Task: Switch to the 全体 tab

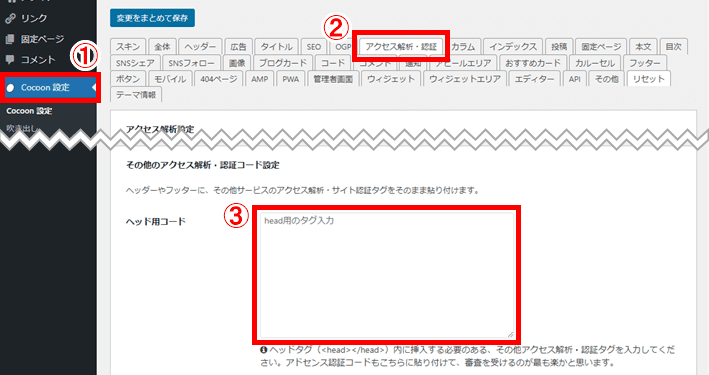Action: point(162,47)
